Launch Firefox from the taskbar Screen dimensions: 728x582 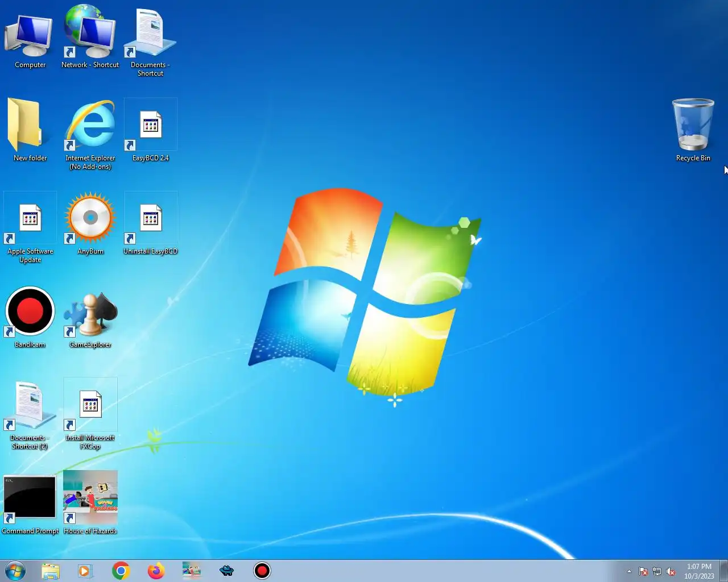(x=156, y=571)
